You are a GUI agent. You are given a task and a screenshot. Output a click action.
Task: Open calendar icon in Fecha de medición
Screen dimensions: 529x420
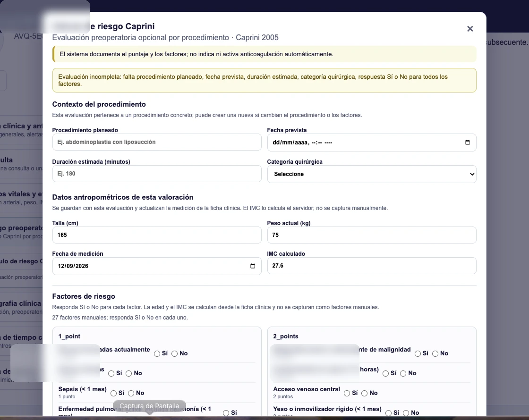tap(252, 266)
